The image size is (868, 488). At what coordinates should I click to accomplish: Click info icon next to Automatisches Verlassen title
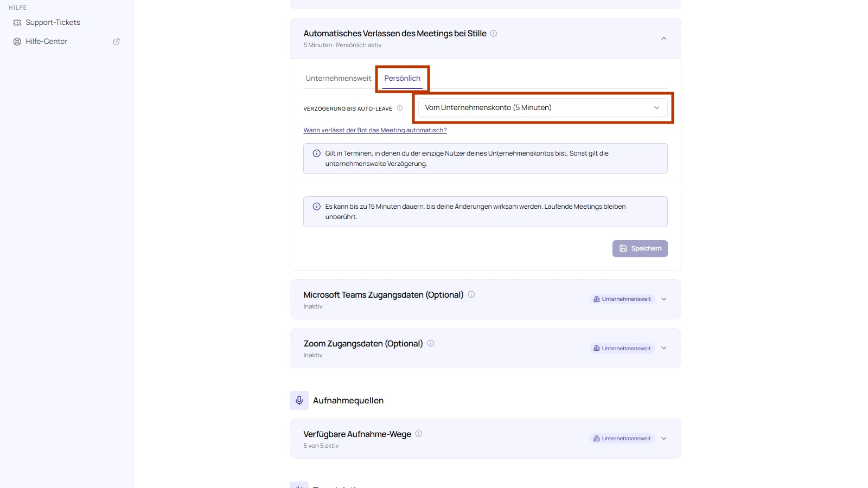[x=494, y=34]
